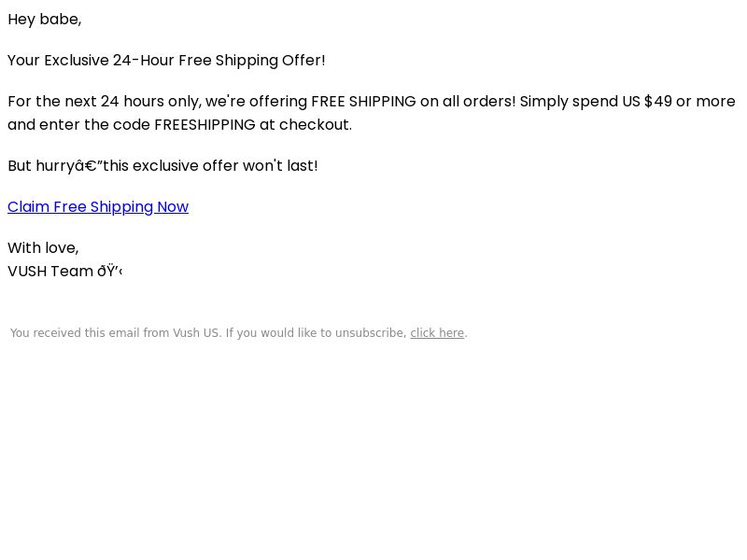747x560 pixels.
Task: Click the word 'unsubscribe' in the footer
Action: [x=371, y=333]
